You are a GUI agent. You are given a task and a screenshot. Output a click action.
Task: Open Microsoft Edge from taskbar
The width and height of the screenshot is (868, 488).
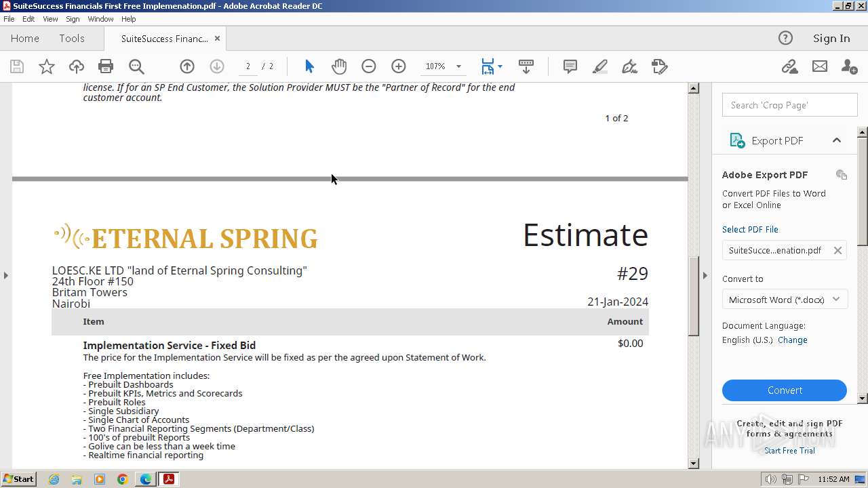point(146,479)
